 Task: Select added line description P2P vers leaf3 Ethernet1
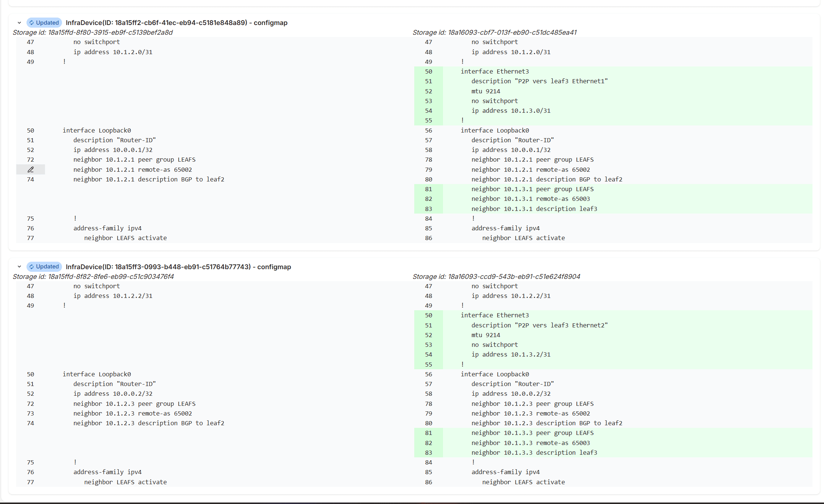pos(539,81)
